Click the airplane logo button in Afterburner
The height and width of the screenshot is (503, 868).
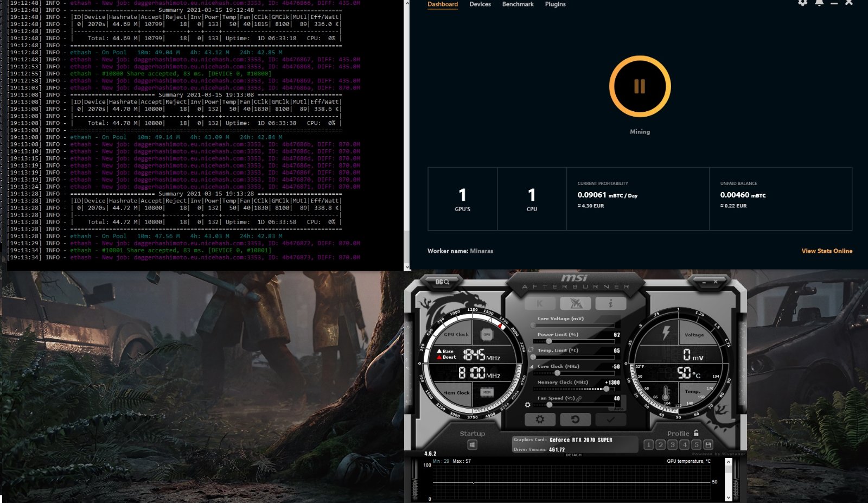tap(575, 303)
